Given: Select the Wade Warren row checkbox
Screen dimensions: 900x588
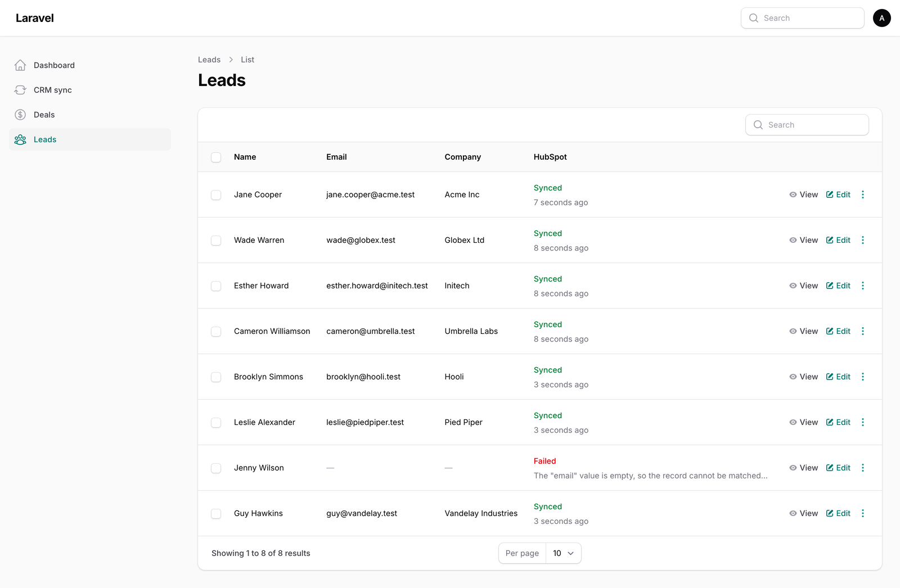Looking at the screenshot, I should [216, 241].
